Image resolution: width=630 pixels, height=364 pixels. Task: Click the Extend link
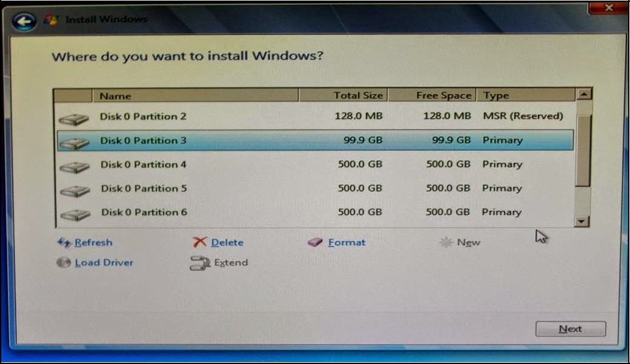pyautogui.click(x=231, y=262)
